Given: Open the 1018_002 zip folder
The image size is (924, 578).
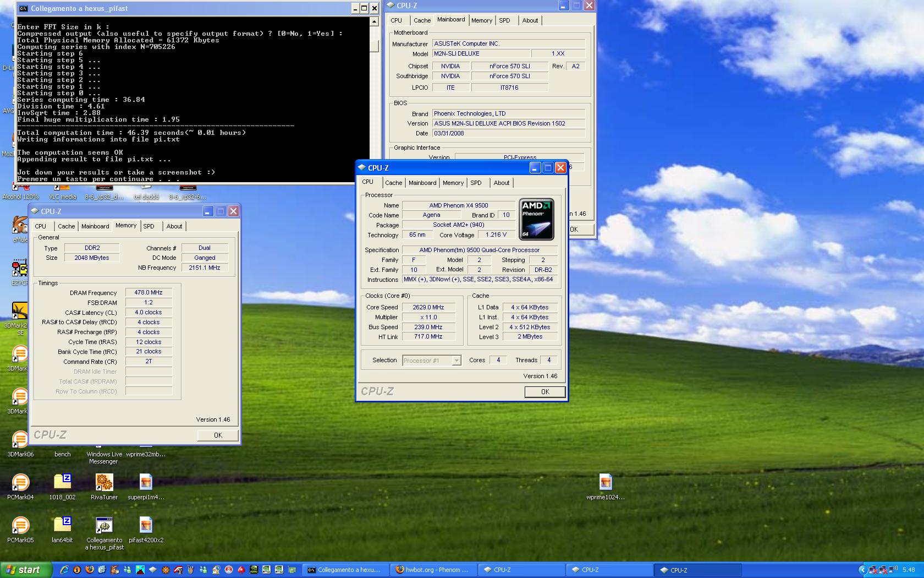Looking at the screenshot, I should point(62,487).
